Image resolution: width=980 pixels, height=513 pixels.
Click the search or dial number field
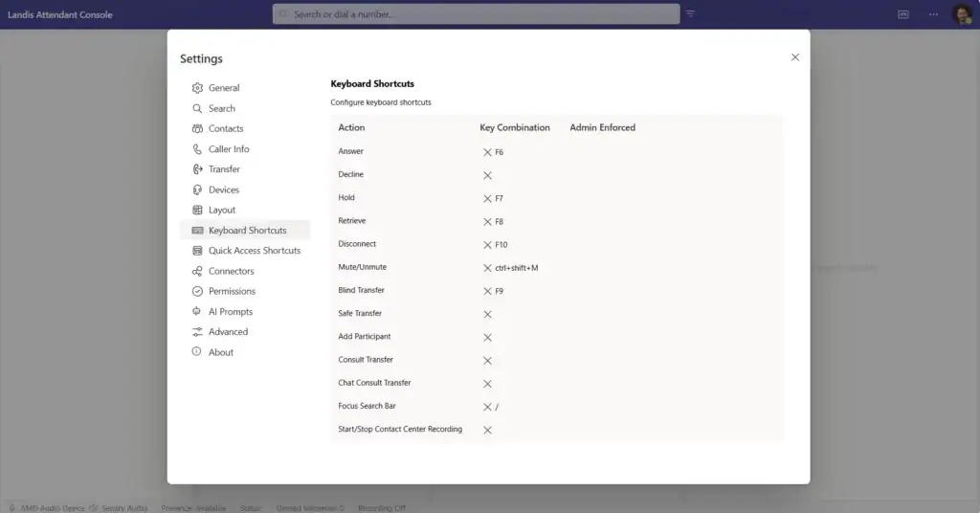(477, 13)
